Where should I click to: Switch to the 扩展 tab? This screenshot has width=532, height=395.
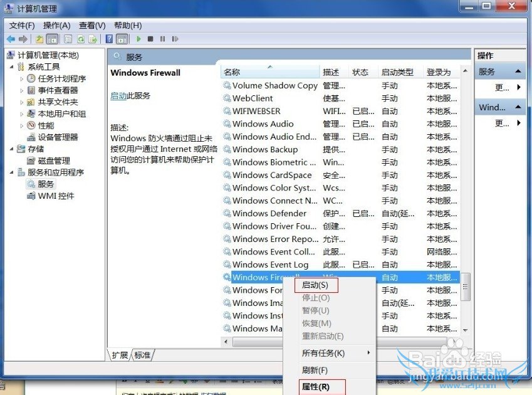point(120,355)
